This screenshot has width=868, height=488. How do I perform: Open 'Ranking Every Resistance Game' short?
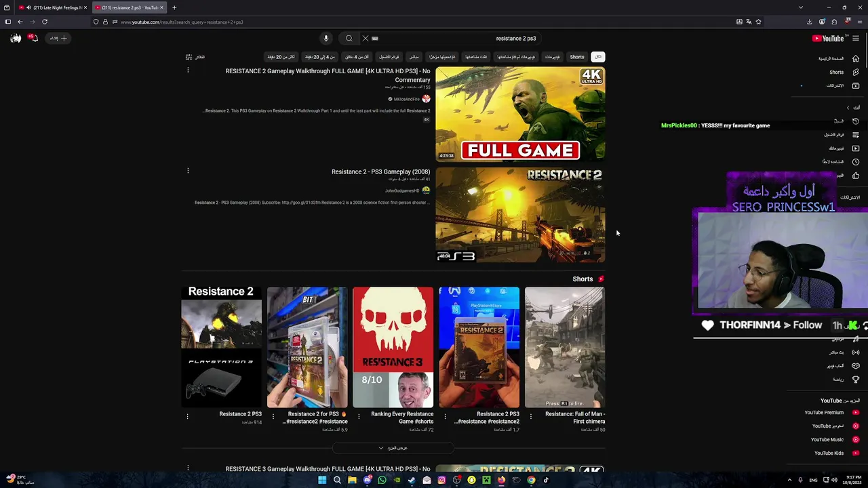click(x=393, y=347)
